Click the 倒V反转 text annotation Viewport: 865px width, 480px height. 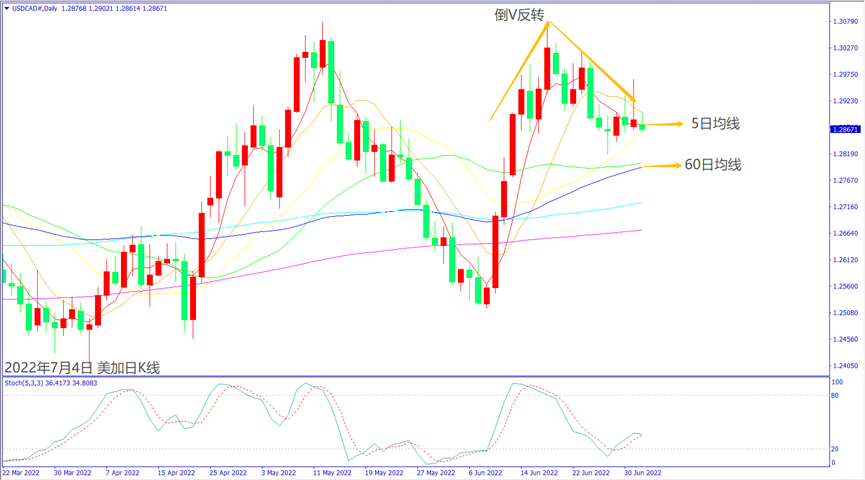pos(519,16)
